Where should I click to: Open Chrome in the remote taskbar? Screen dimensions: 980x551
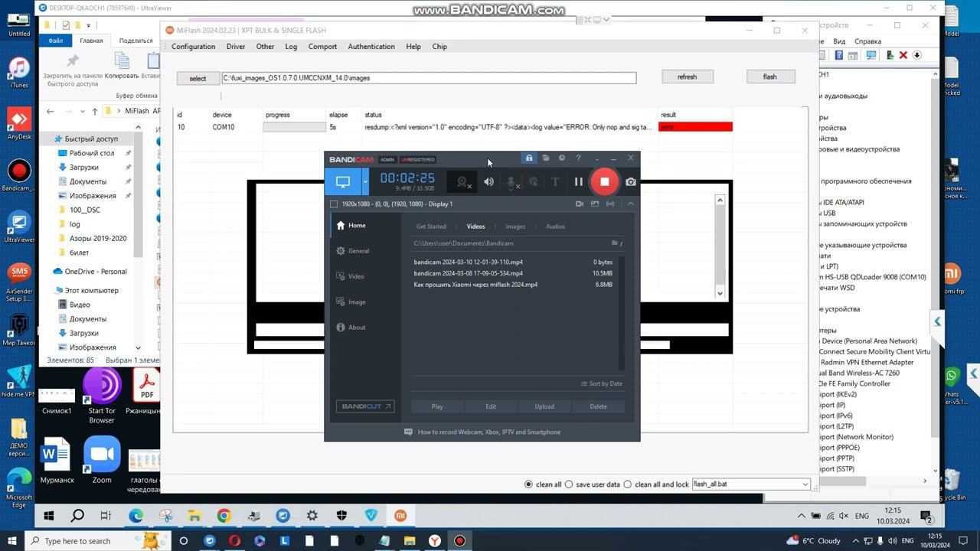tap(224, 516)
